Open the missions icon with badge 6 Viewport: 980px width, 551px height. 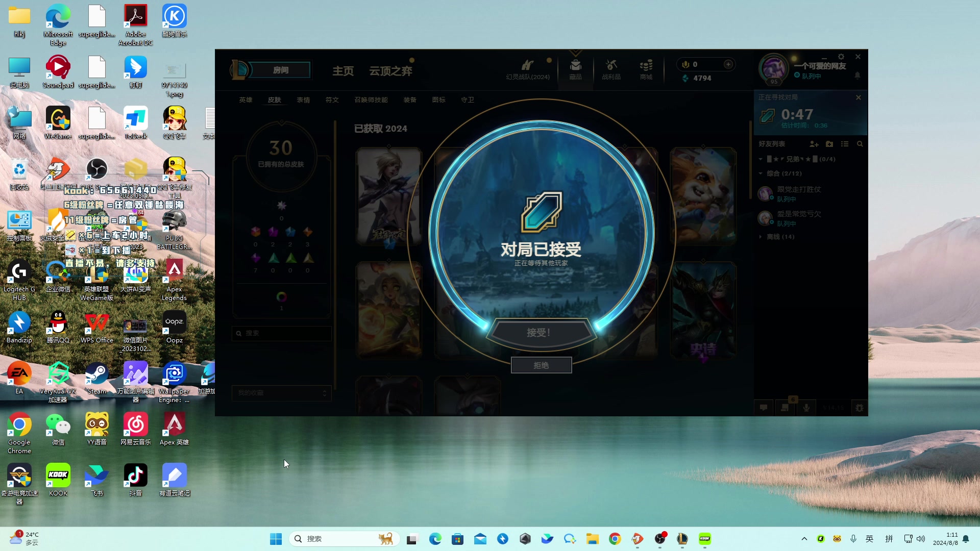[785, 408]
